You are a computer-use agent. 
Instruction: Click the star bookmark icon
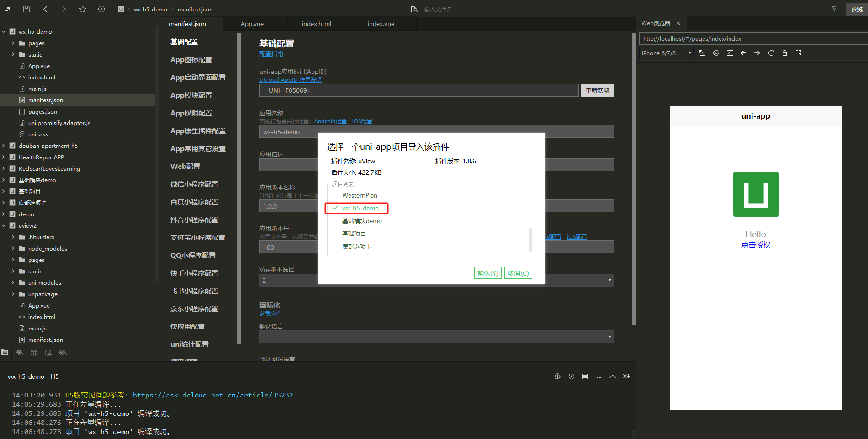(83, 9)
